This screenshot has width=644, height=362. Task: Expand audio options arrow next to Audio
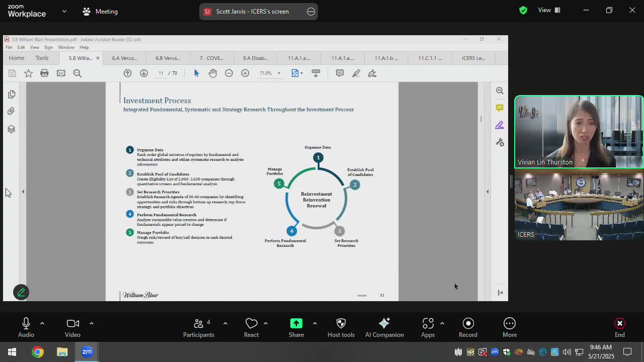coord(42,323)
